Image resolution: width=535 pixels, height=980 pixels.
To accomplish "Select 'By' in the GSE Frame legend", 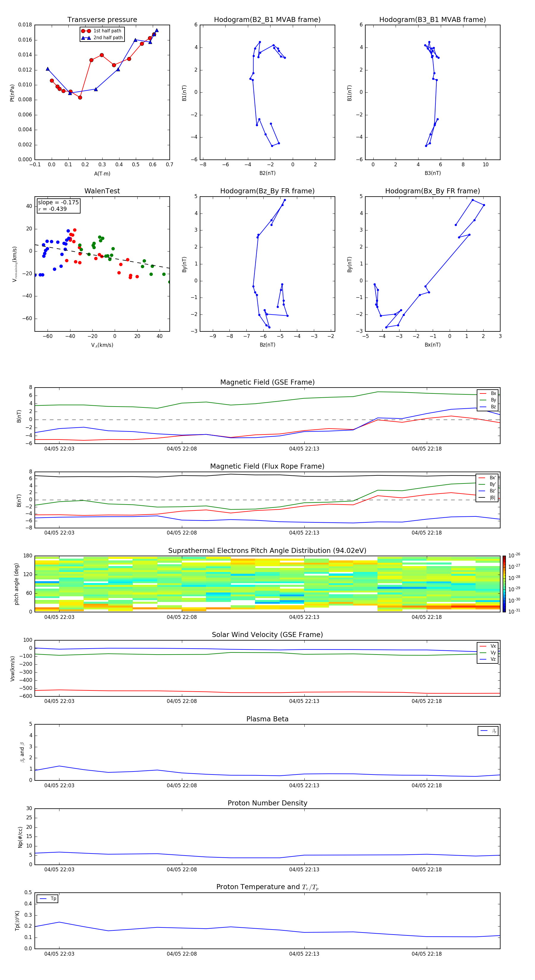I will 488,400.
